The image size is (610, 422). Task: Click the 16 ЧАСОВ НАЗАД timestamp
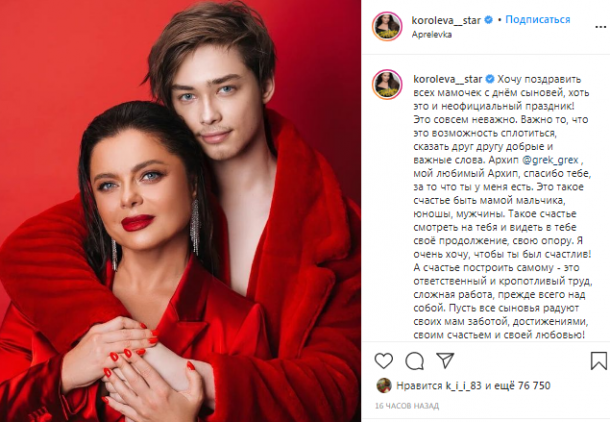click(x=407, y=406)
